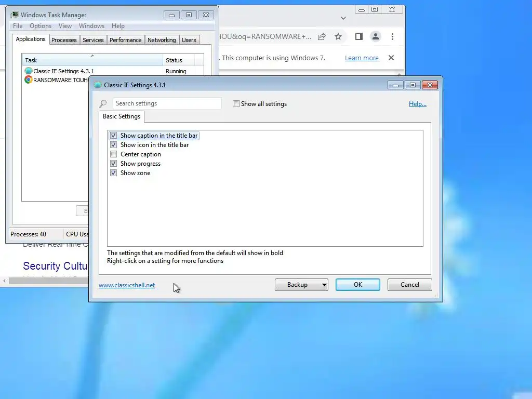Uncheck Show progress option
The height and width of the screenshot is (399, 532).
pos(114,164)
